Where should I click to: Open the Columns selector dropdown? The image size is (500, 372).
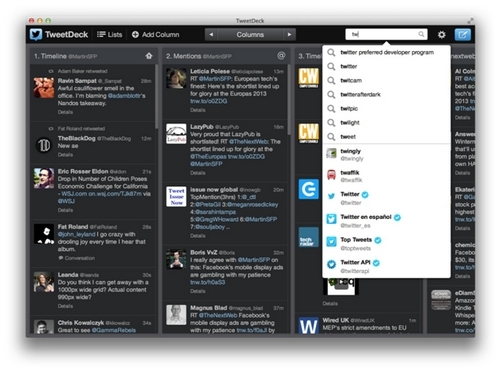click(250, 34)
